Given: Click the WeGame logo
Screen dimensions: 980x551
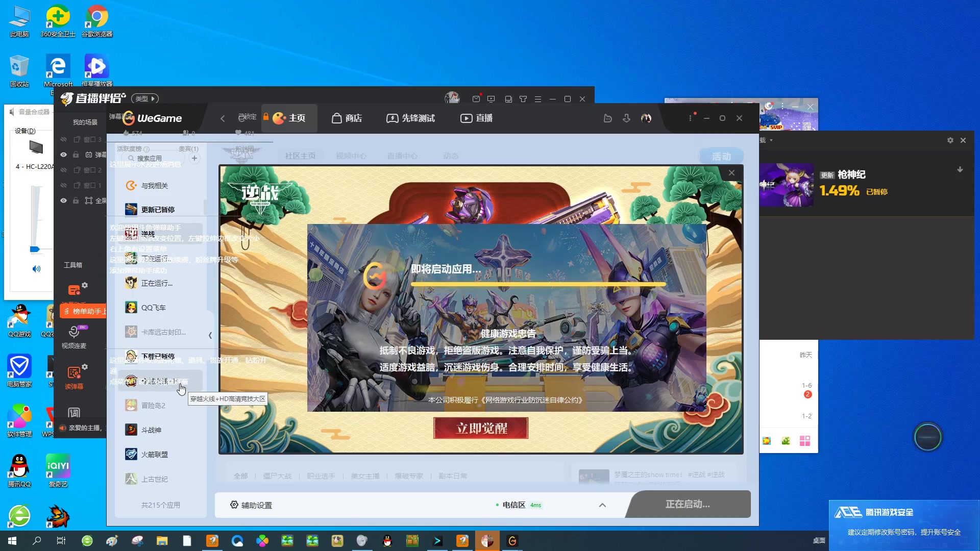Looking at the screenshot, I should coord(152,118).
